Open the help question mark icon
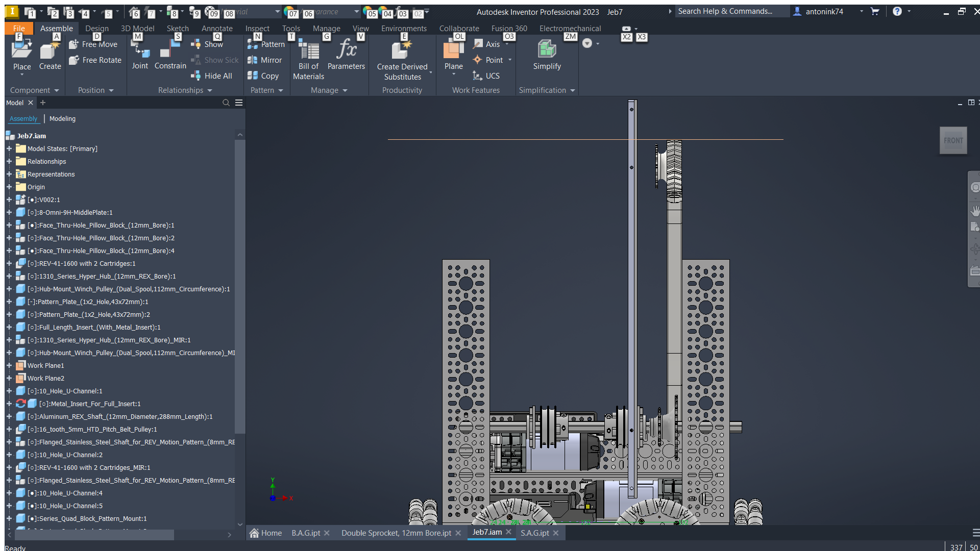This screenshot has width=980, height=551. click(897, 11)
